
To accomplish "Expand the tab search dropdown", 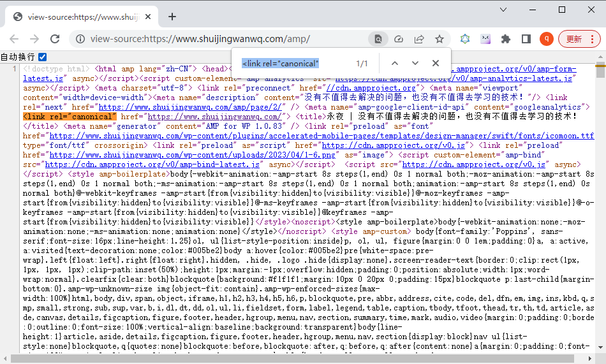I will coord(503,10).
